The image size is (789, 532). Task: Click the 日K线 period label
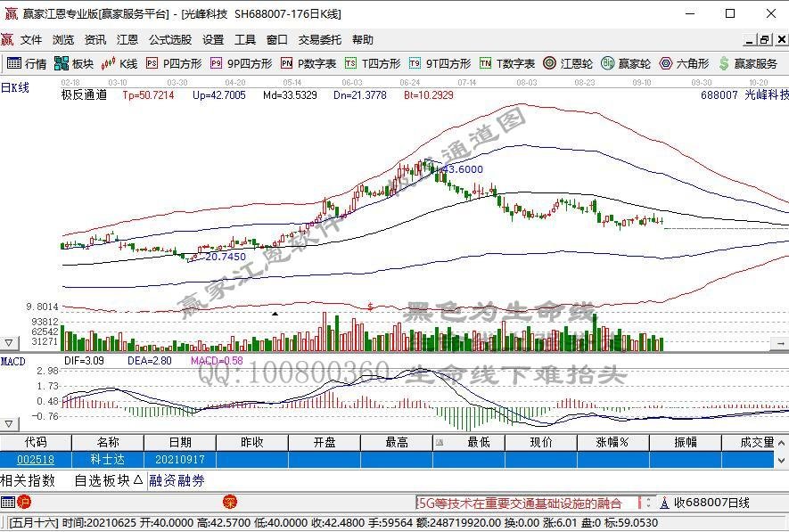click(x=15, y=88)
